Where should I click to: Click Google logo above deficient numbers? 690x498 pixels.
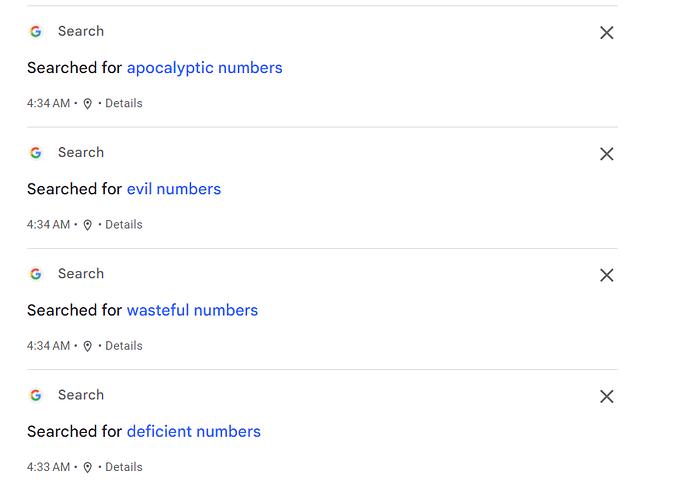[36, 395]
